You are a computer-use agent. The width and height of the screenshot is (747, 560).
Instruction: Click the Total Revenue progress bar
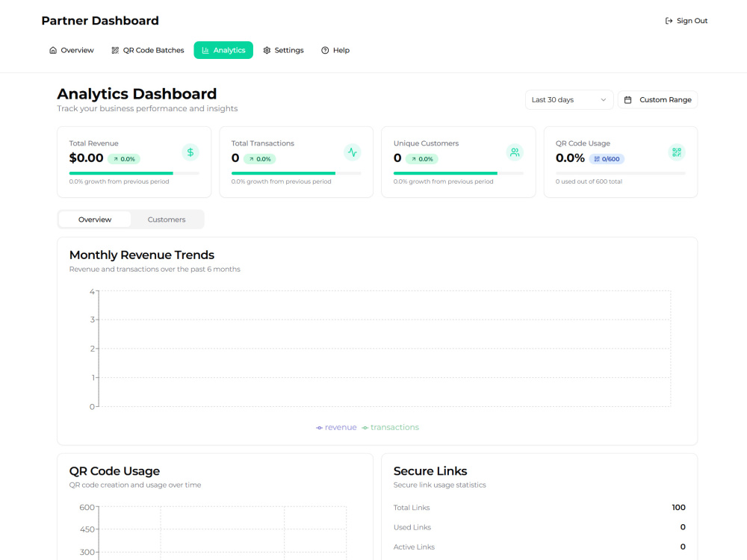(x=134, y=173)
